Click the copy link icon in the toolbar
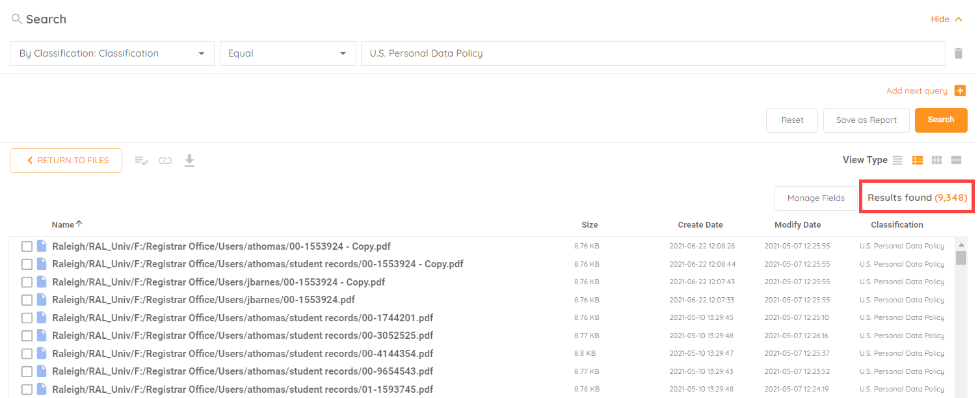This screenshot has height=398, width=980. point(165,160)
